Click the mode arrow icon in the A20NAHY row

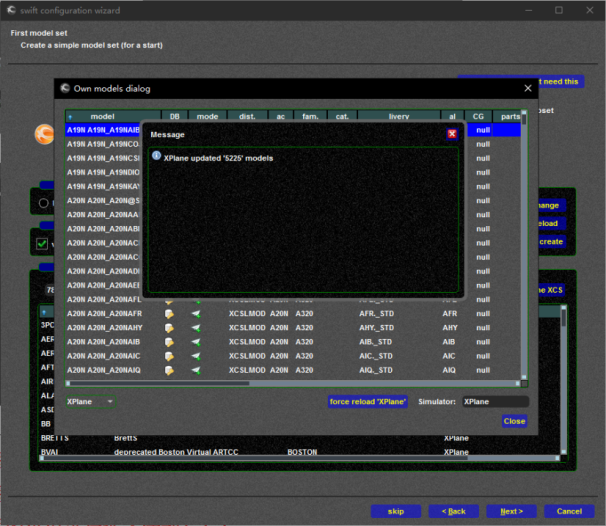(x=197, y=327)
